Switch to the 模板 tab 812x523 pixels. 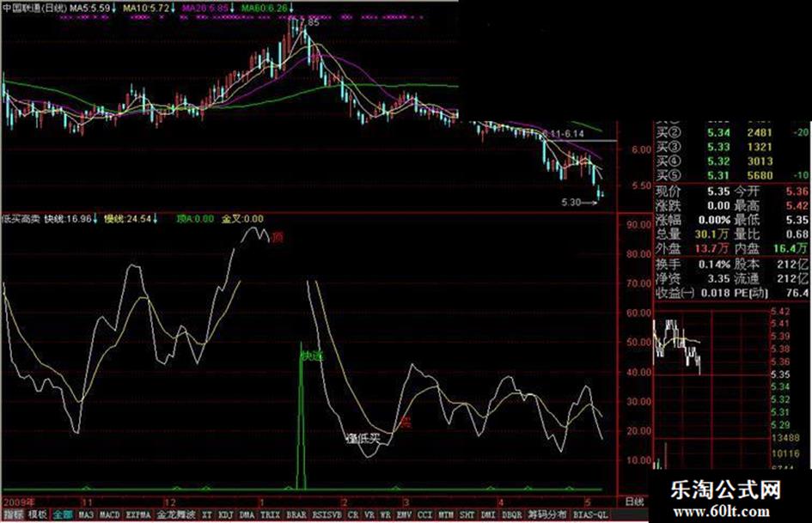click(x=37, y=515)
